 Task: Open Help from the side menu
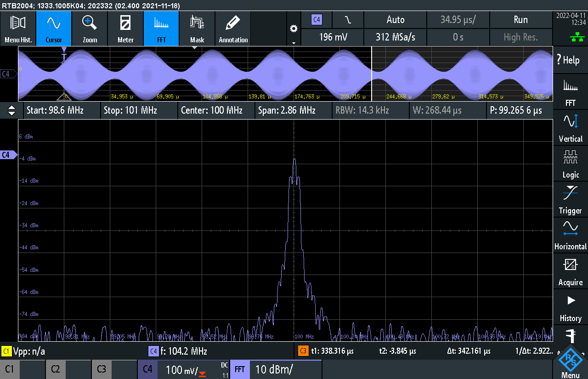pos(571,60)
